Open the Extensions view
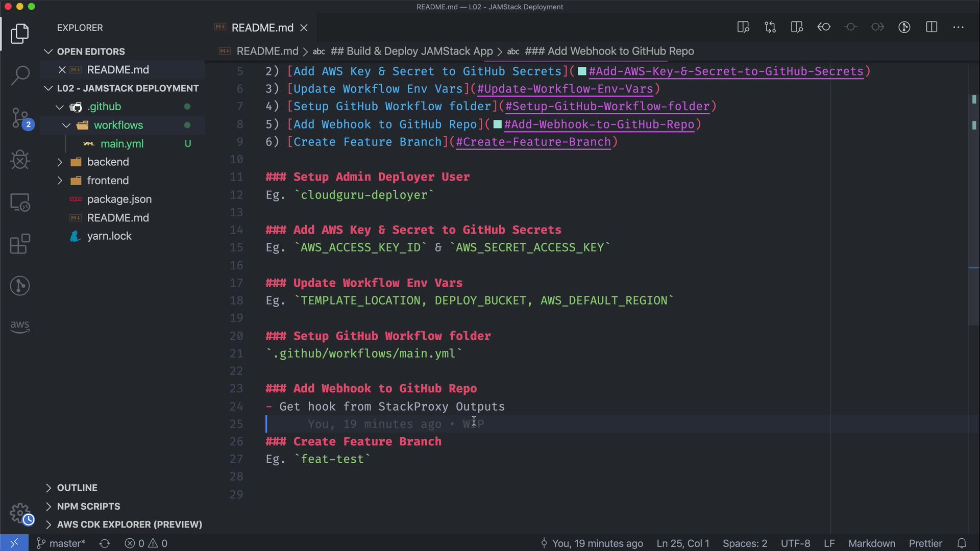 [20, 244]
